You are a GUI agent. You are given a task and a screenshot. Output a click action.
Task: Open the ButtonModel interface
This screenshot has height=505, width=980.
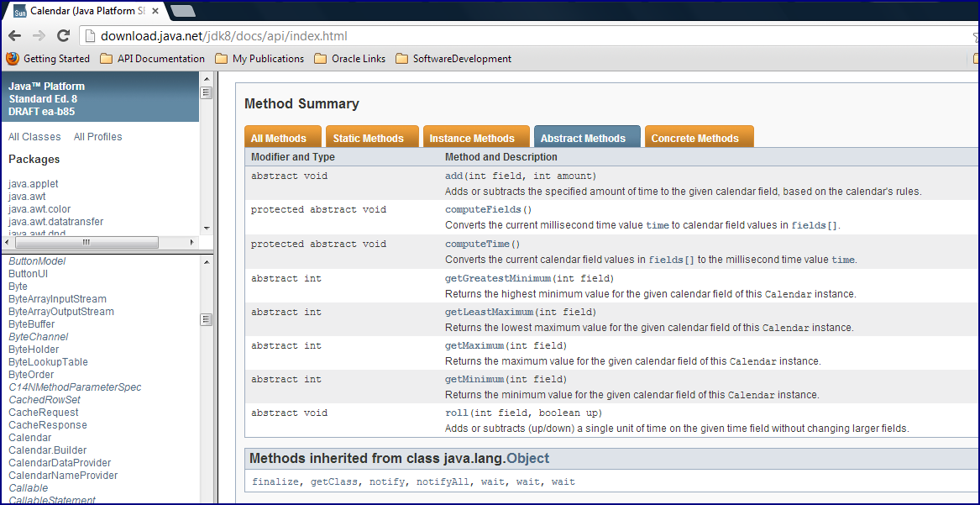tap(37, 261)
